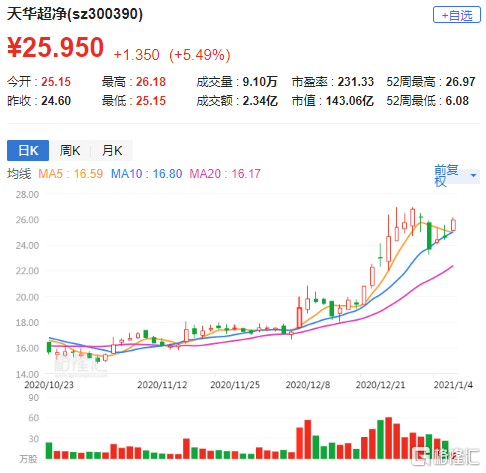This screenshot has height=473, width=486.
Task: Click the stock title 天华超净(sz300390)
Action: pyautogui.click(x=75, y=14)
